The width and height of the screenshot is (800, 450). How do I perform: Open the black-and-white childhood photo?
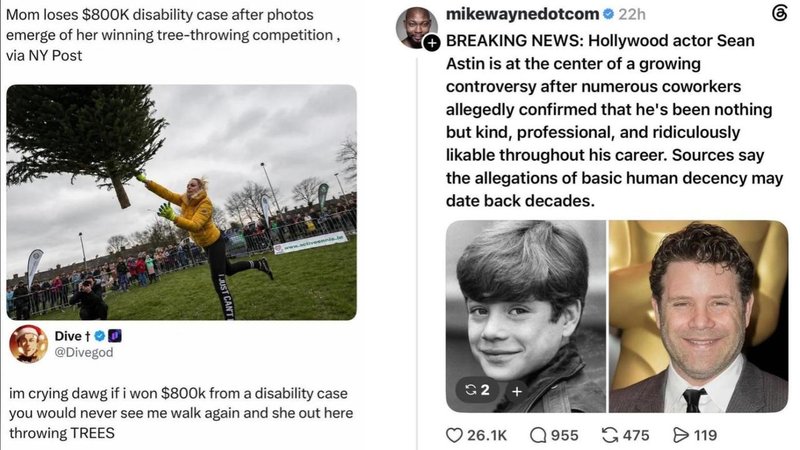point(526,316)
